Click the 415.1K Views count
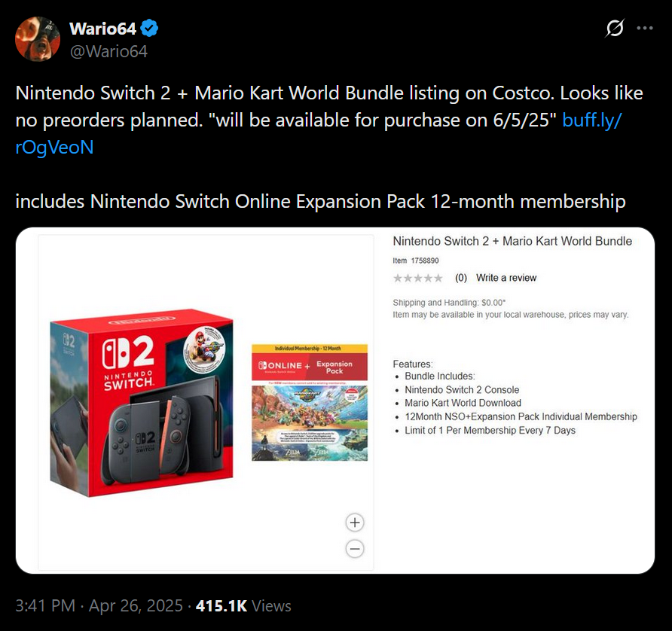Screen dimensions: 672x631 (x=243, y=605)
